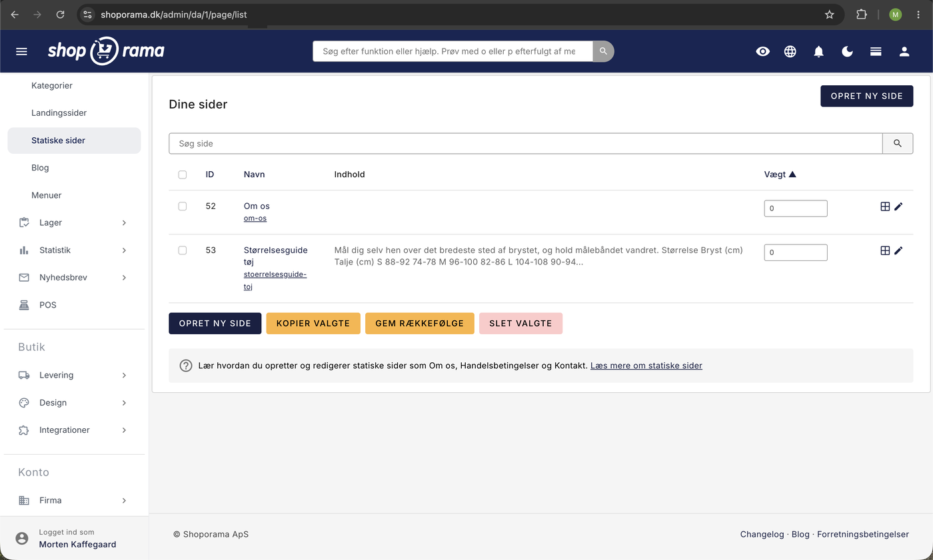Screen dimensions: 933x560
Task: Open the hamburger menu icon
Action: point(21,51)
